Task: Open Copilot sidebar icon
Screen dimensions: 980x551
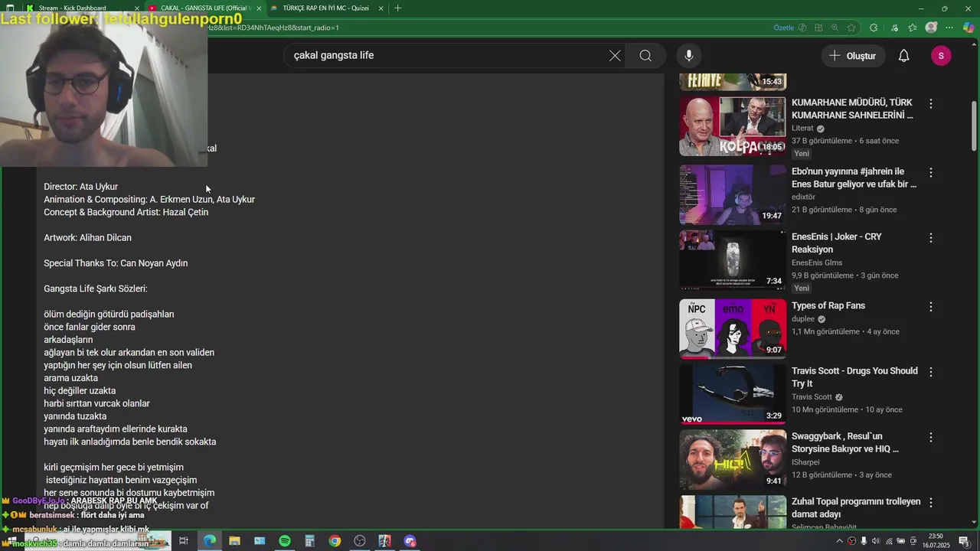Action: (x=969, y=28)
